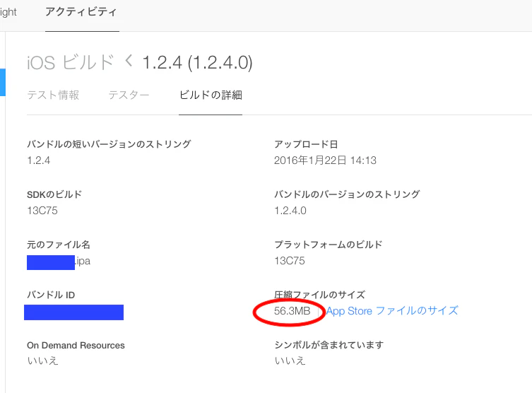532x393 pixels.
Task: Click the 56.3MB compressed size value
Action: pyautogui.click(x=292, y=310)
